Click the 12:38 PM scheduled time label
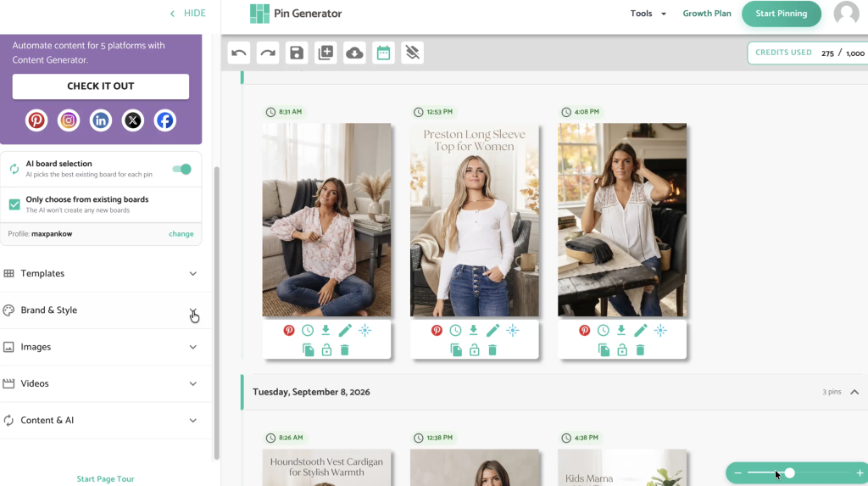The image size is (868, 486). (x=433, y=438)
